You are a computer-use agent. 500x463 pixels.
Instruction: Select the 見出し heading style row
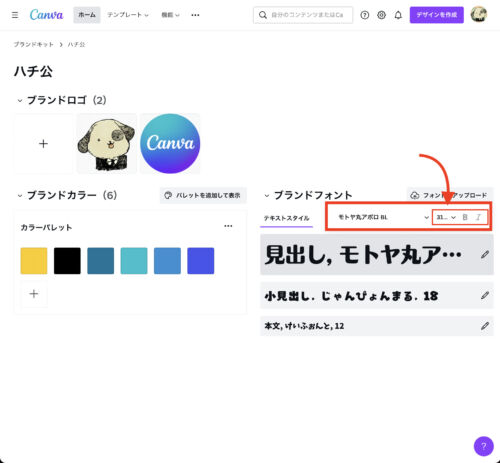(377, 255)
